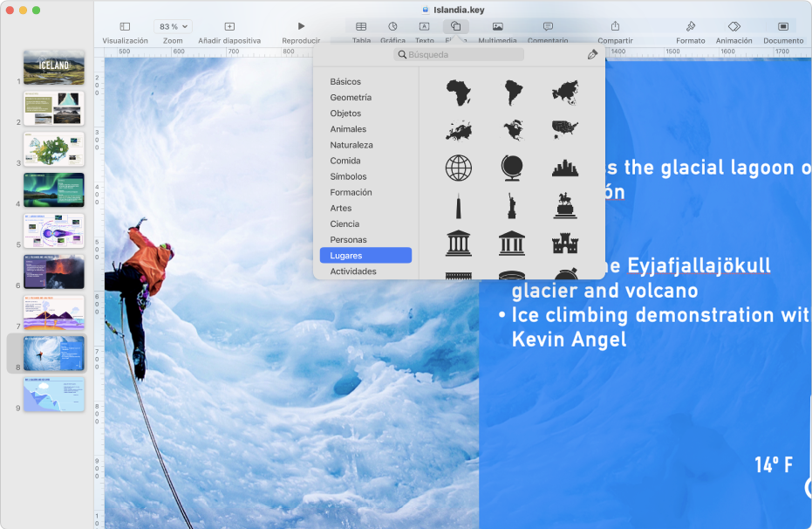Select the Naturaleza shape category
Viewport: 812px width, 529px height.
pos(351,145)
